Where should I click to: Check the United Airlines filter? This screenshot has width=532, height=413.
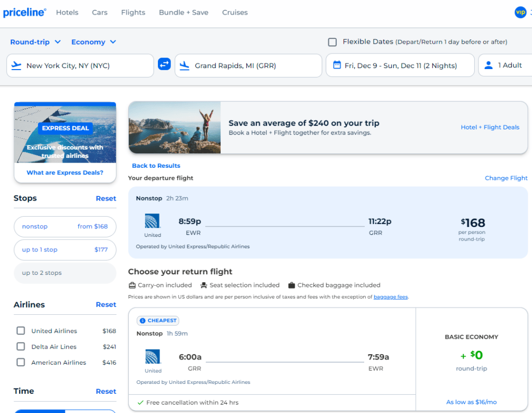[21, 330]
